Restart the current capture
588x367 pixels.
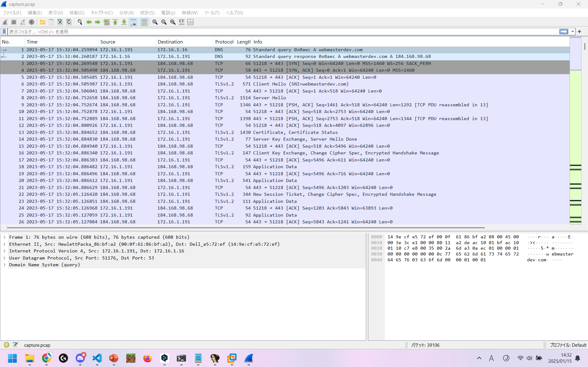click(23, 22)
